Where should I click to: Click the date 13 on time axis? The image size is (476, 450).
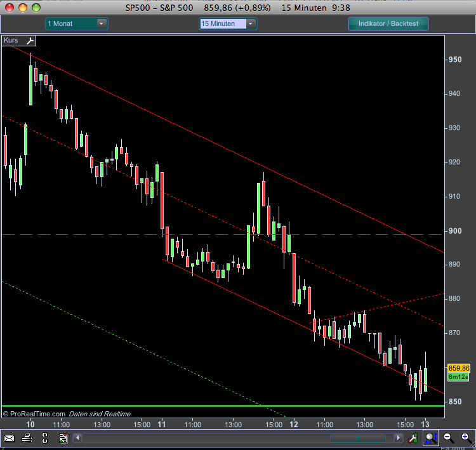[x=425, y=424]
